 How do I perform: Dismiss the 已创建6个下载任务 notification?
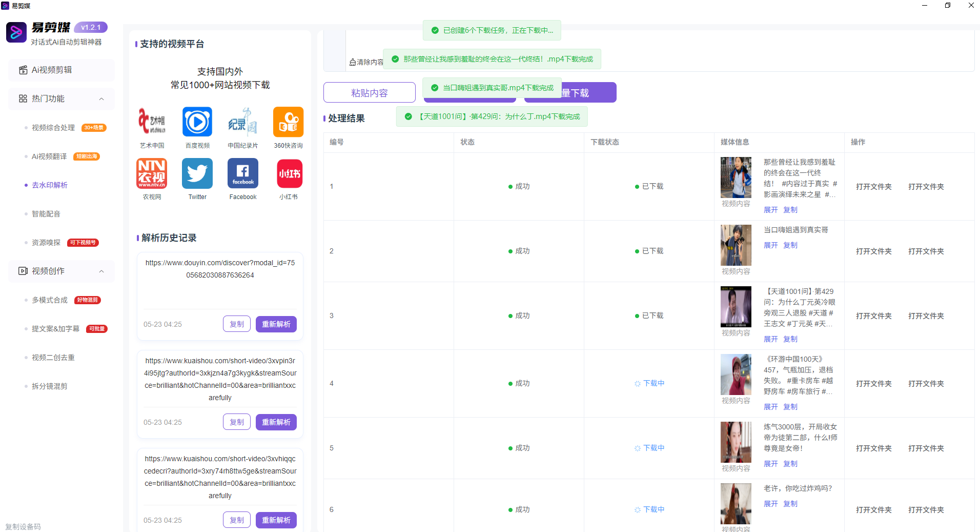[492, 30]
